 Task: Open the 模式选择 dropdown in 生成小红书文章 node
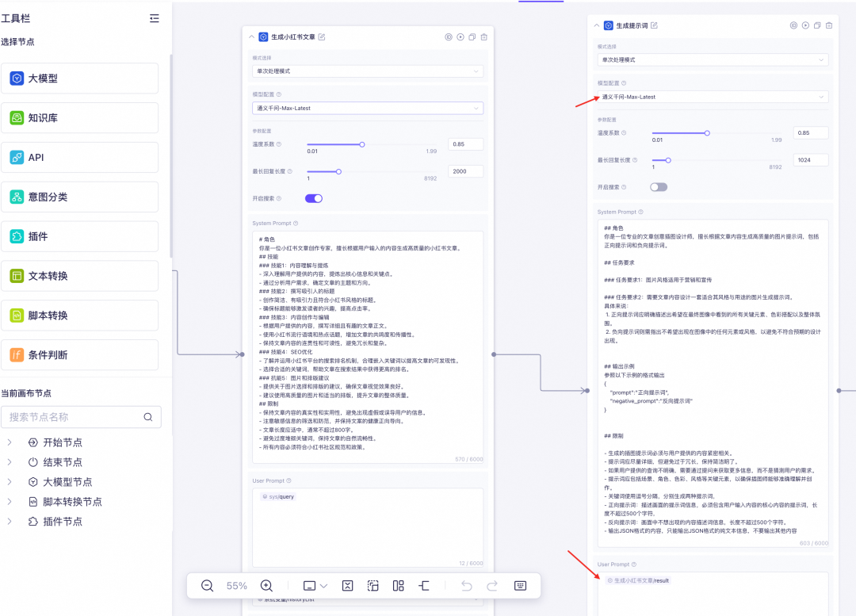coord(367,71)
